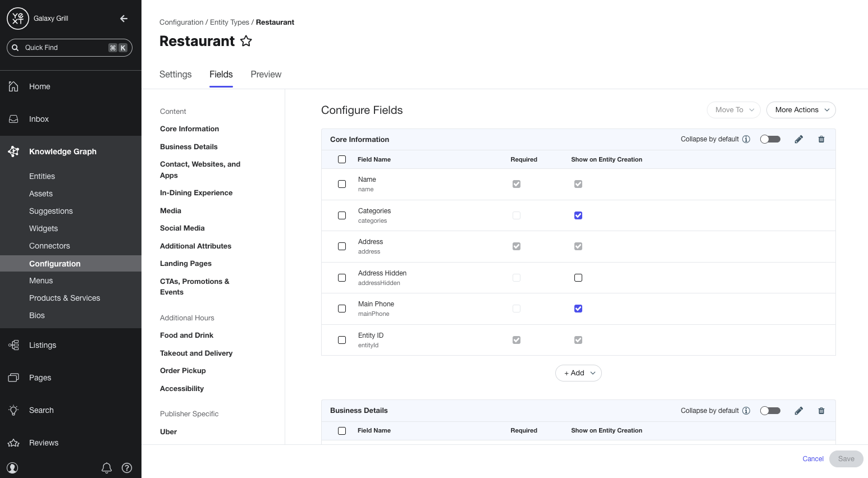Toggle Collapse by default for Core Information
The image size is (868, 478).
[770, 139]
